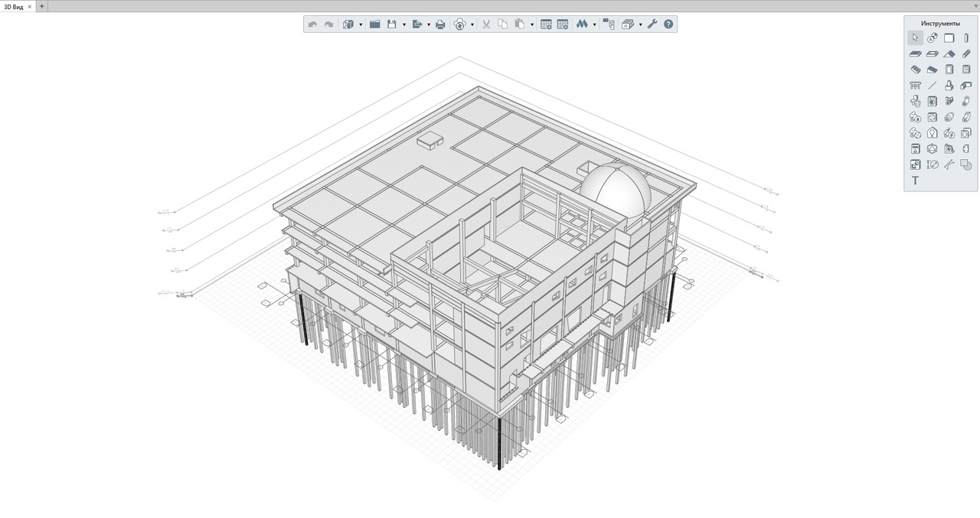Click the open project folder icon
Viewport: 980px width, 518px height.
374,24
